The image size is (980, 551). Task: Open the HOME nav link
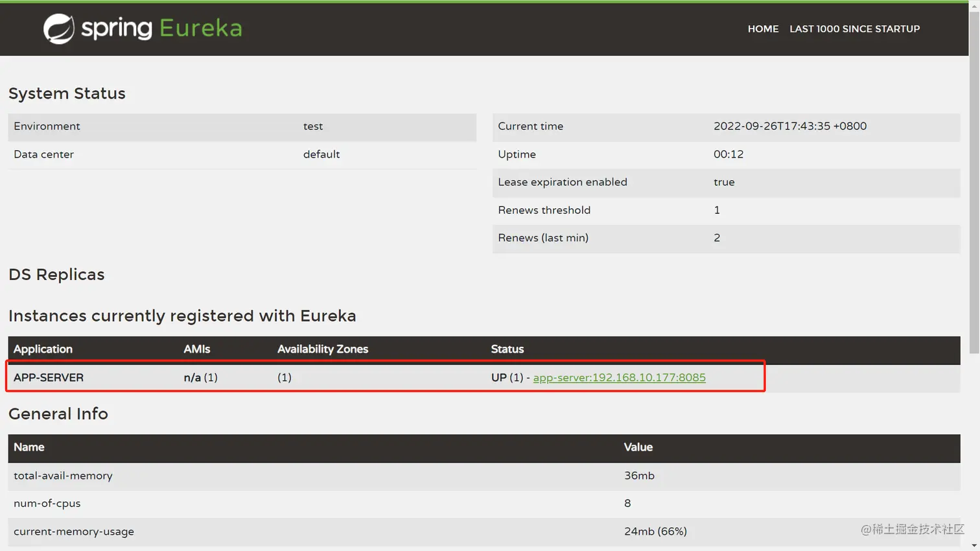pyautogui.click(x=763, y=29)
